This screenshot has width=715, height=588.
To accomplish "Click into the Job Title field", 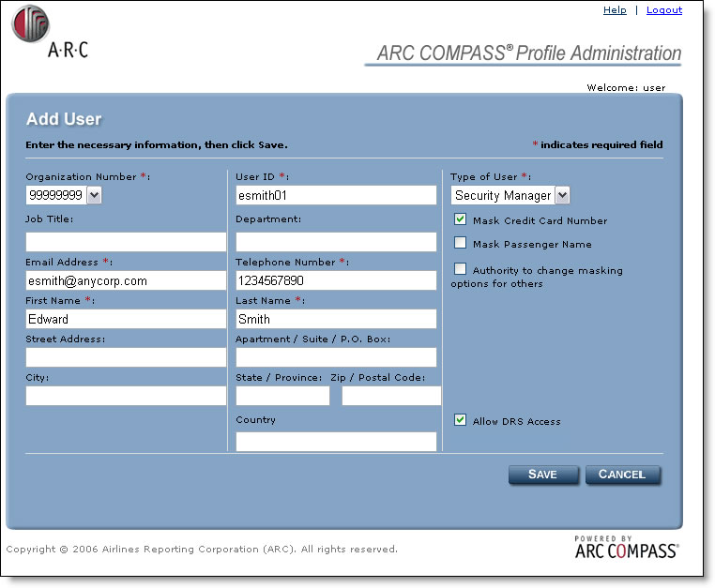I will coord(126,242).
